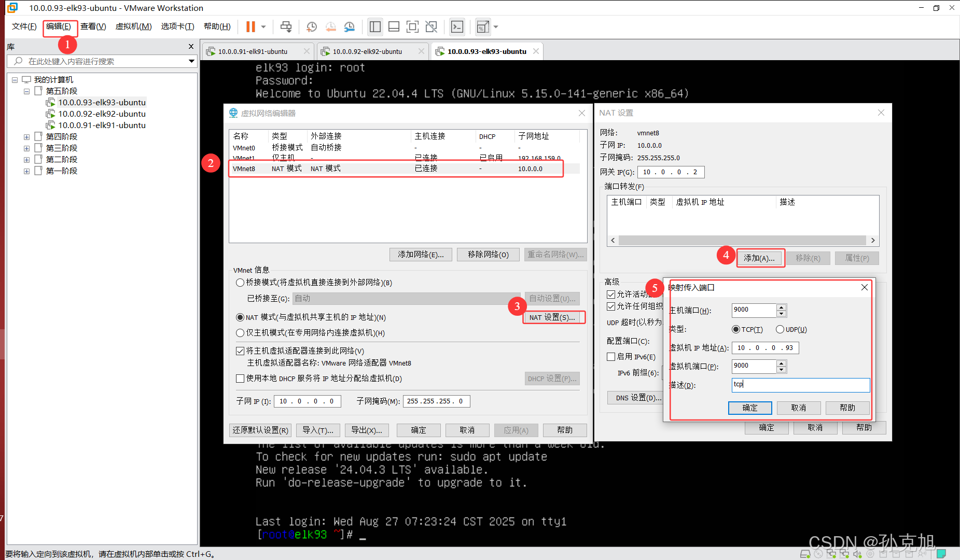Collapse the 第五阶段 folder

pyautogui.click(x=26, y=91)
